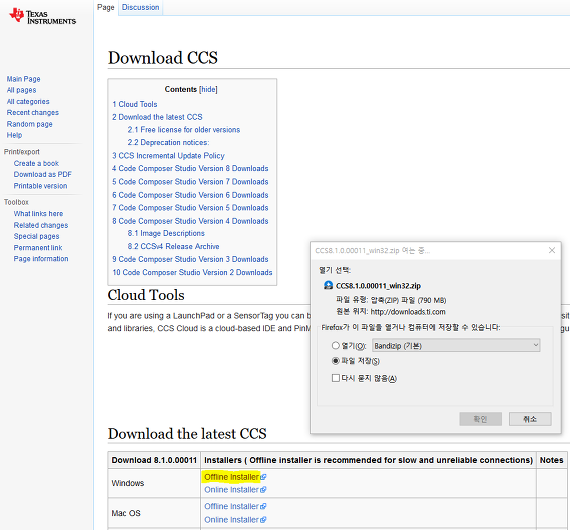Open All pages in the sidebar
This screenshot has width=570, height=530.
(x=21, y=90)
